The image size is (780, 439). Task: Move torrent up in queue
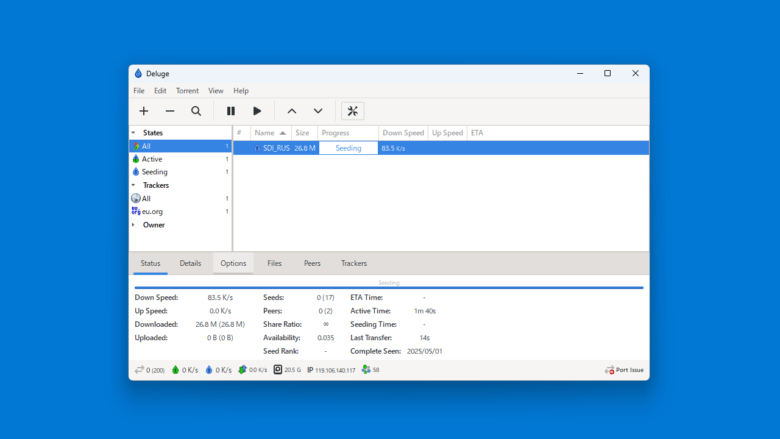pos(292,111)
